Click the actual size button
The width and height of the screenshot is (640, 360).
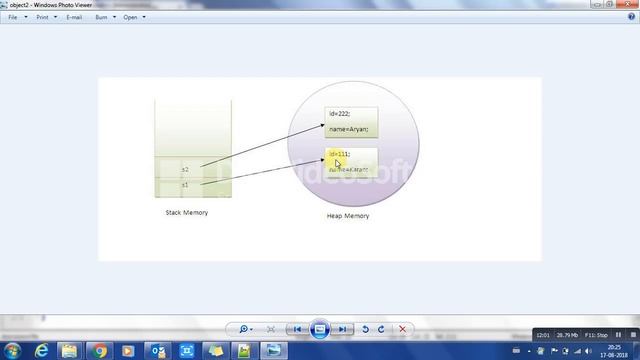point(271,329)
